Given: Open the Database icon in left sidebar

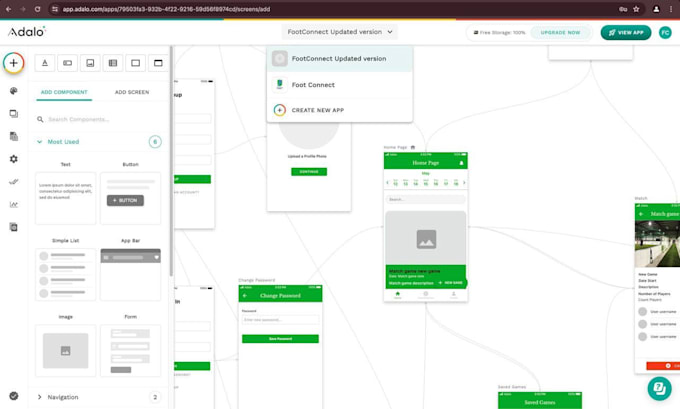Looking at the screenshot, I should (13, 136).
